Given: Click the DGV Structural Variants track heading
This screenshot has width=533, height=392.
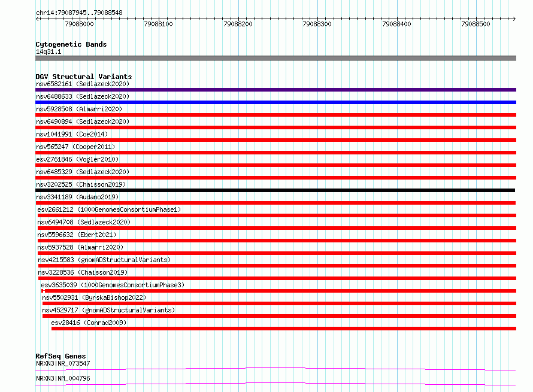Looking at the screenshot, I should 84,77.
